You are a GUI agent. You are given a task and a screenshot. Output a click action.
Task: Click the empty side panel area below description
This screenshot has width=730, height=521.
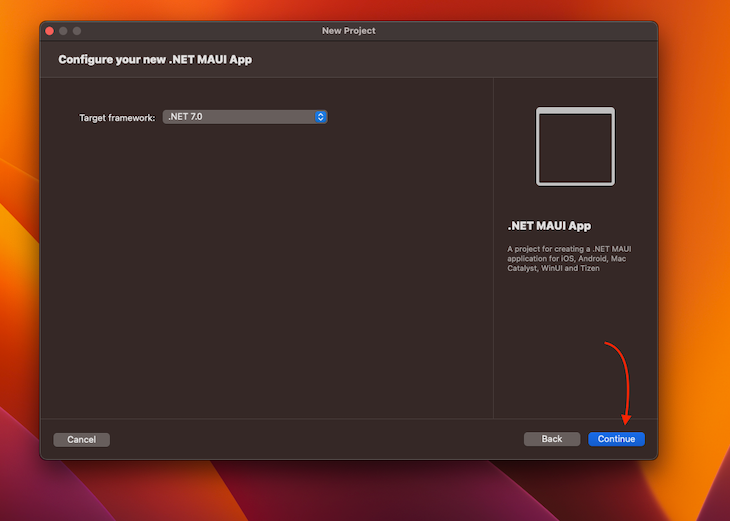pyautogui.click(x=575, y=340)
